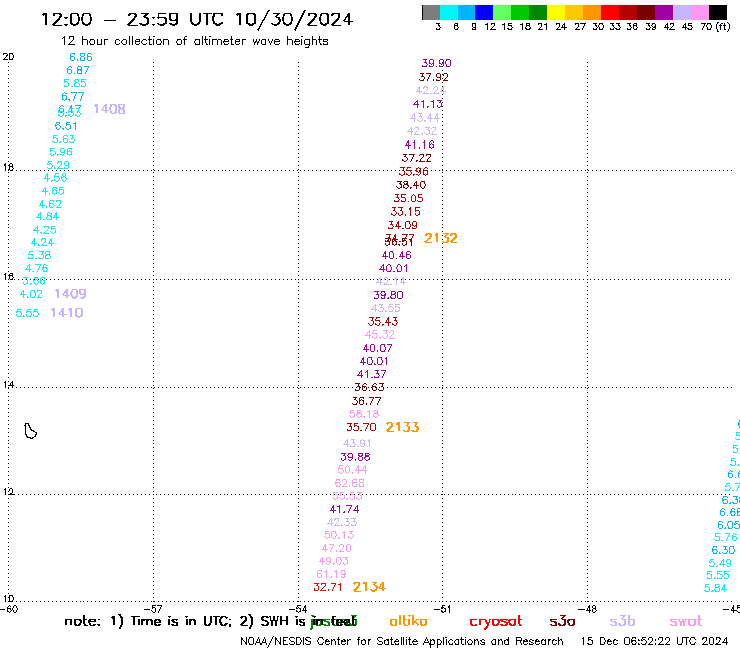Screen dimensions: 740x650
Task: Click the wave height value 41.74
Action: coord(345,509)
